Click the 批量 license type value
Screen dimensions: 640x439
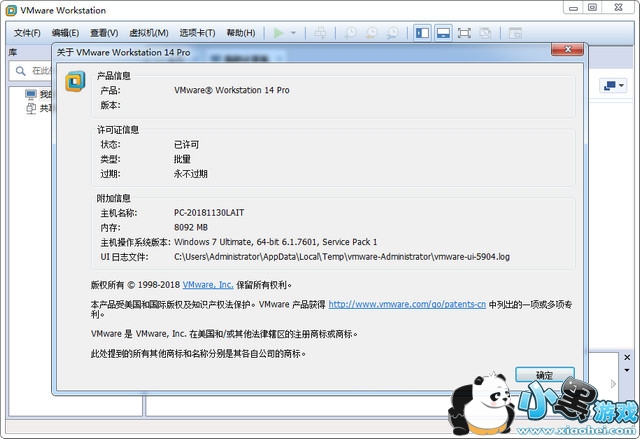click(x=182, y=159)
